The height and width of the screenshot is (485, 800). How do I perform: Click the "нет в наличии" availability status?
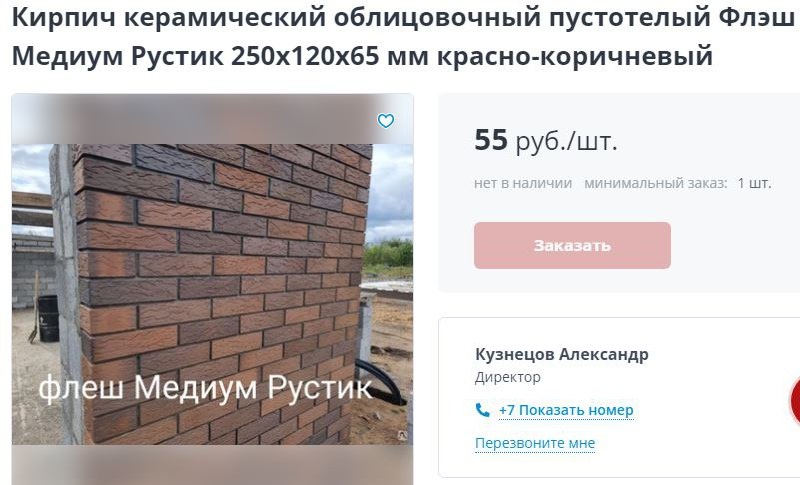click(x=523, y=183)
